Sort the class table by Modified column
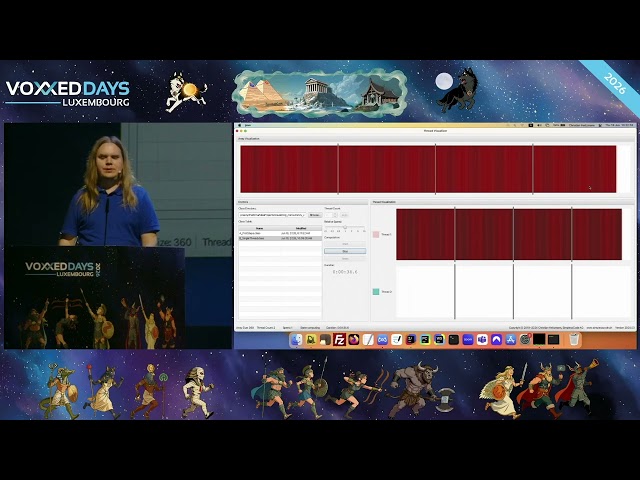Screen dimensions: 640x480 [x=301, y=228]
